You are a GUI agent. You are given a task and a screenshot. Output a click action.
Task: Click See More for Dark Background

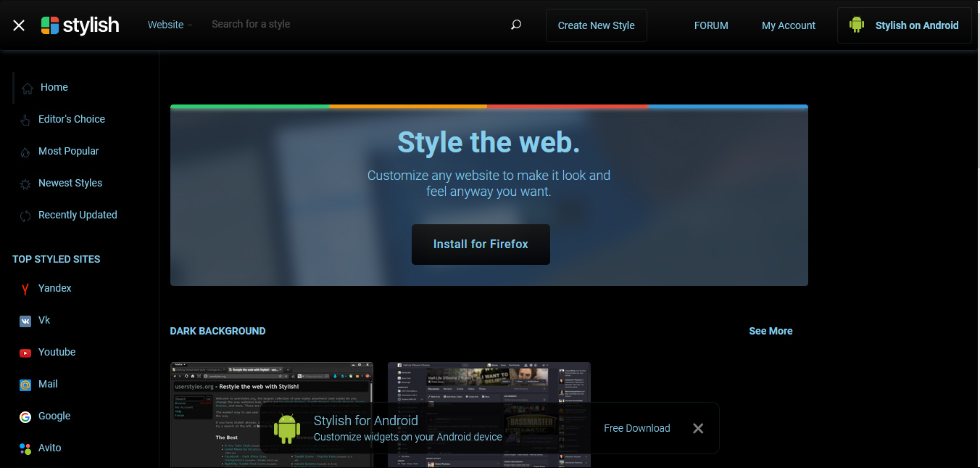tap(771, 331)
